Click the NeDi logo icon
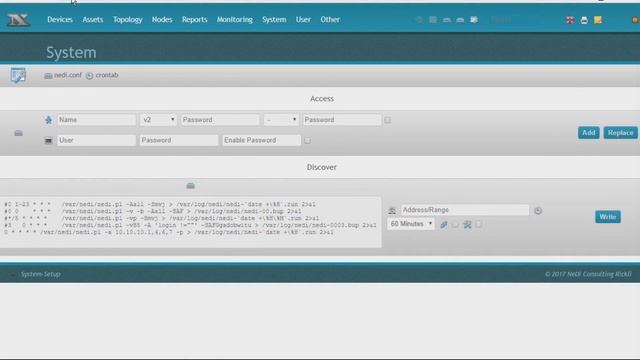The width and height of the screenshot is (640, 360). (18, 20)
